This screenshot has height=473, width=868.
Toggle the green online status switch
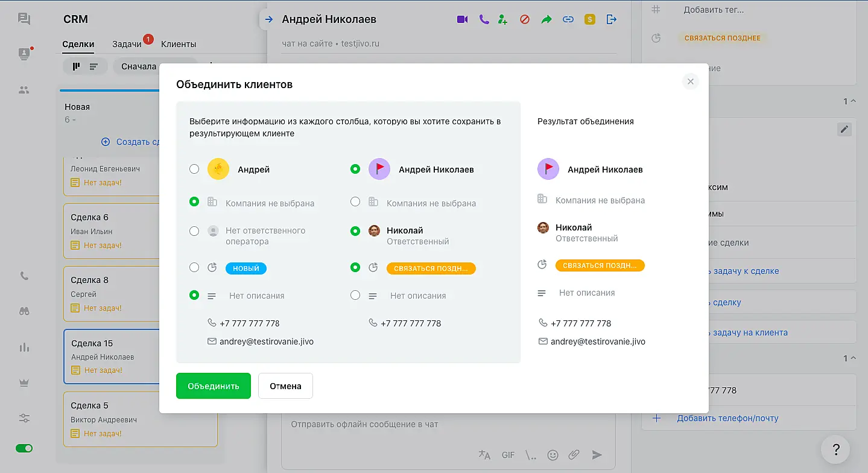coord(24,448)
